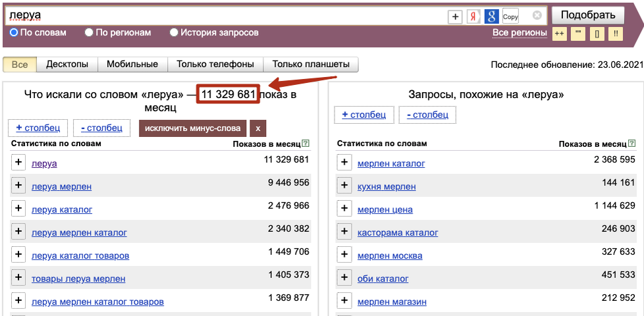Clear the search field with the x icon

[537, 16]
